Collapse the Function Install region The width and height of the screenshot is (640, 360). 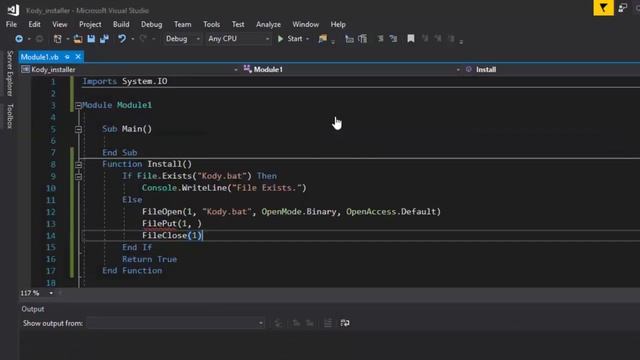click(x=78, y=164)
